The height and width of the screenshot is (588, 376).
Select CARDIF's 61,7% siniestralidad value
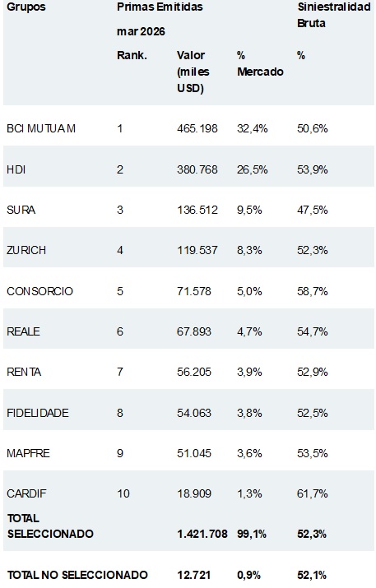pyautogui.click(x=312, y=493)
